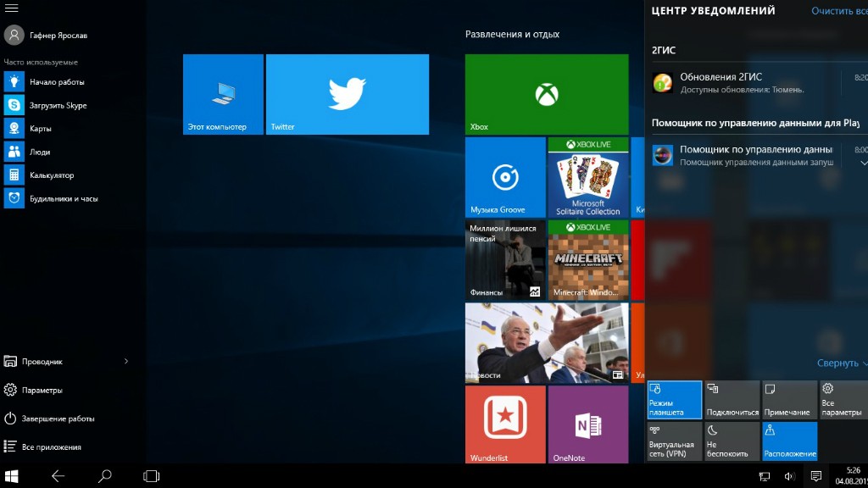This screenshot has height=488, width=868.
Task: Open Параметры in the start menu
Action: (x=33, y=390)
